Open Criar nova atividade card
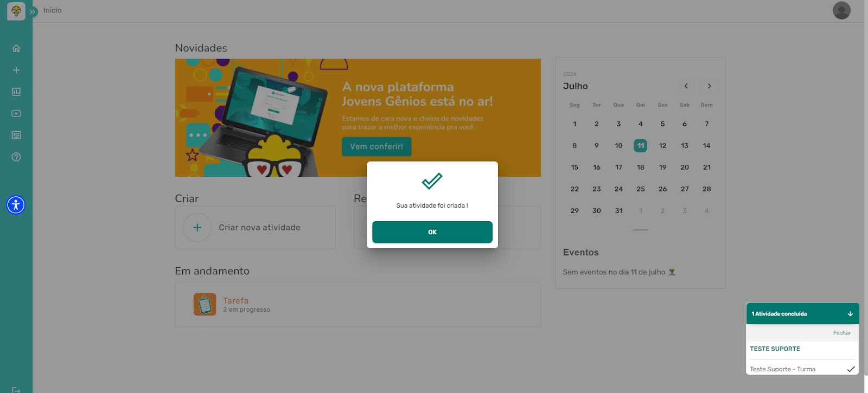The image size is (868, 393). pyautogui.click(x=255, y=228)
